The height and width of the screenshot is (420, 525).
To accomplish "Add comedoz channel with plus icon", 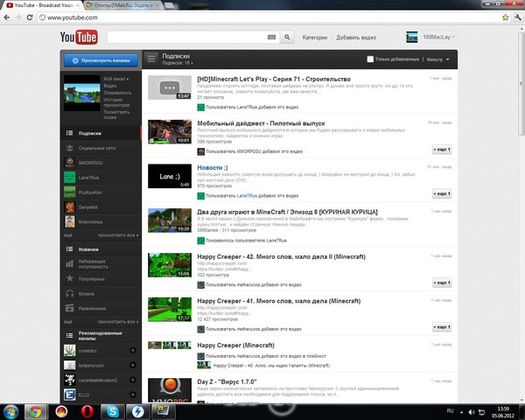I will [133, 350].
